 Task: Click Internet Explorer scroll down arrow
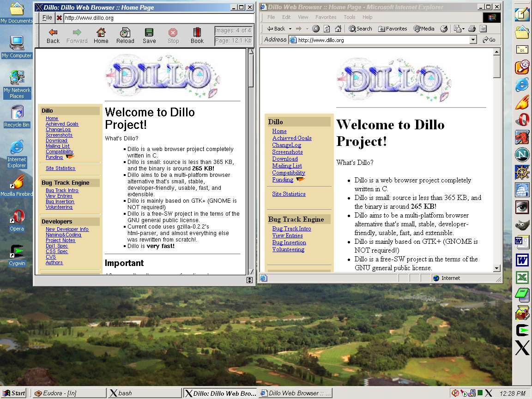(x=497, y=268)
